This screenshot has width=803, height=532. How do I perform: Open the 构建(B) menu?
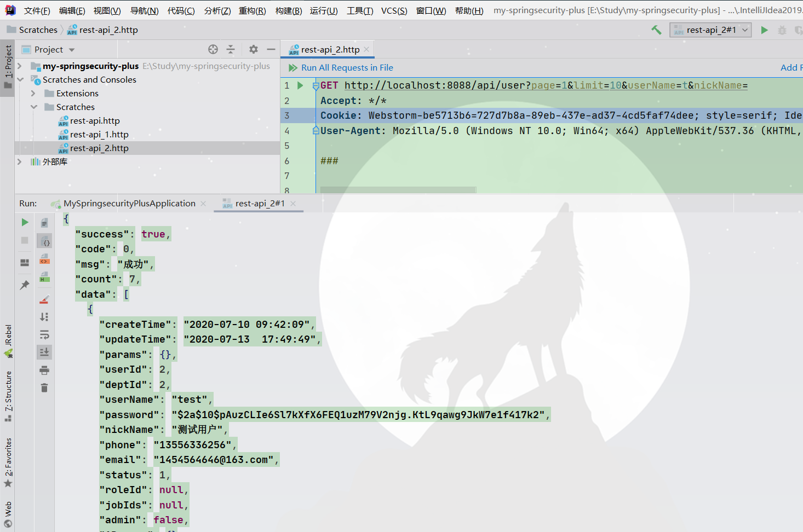tap(289, 10)
